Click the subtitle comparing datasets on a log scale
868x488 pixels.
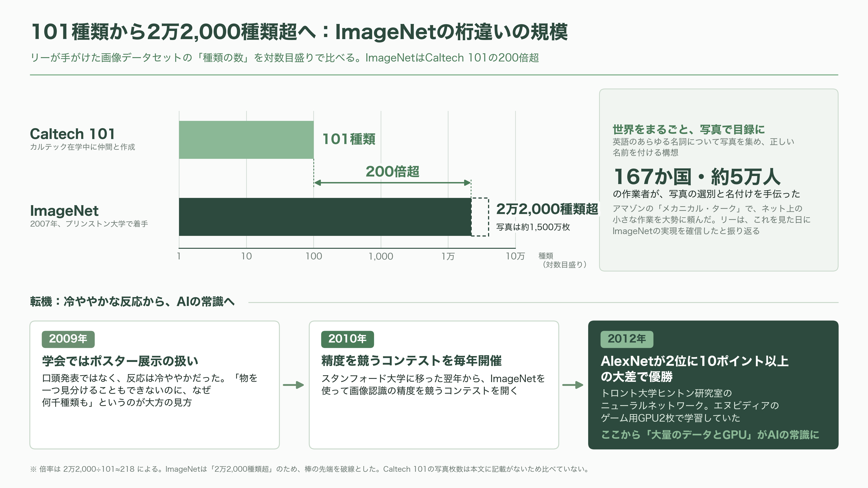pyautogui.click(x=284, y=58)
